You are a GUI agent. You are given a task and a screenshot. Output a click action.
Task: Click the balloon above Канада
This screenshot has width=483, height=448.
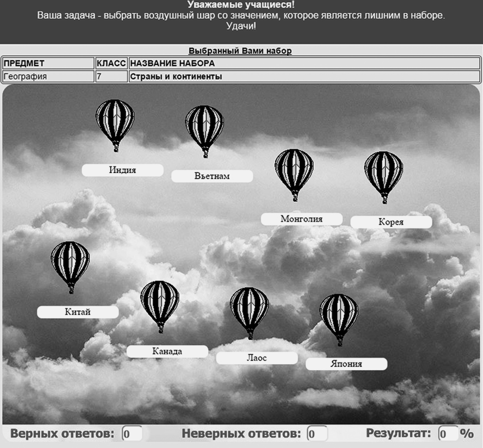(160, 307)
